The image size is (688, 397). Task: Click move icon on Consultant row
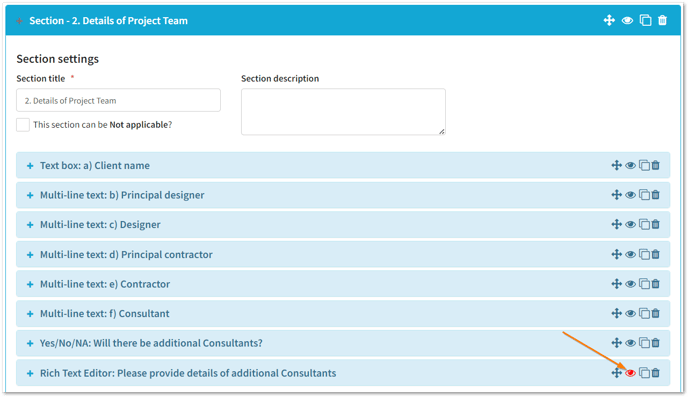(x=616, y=313)
